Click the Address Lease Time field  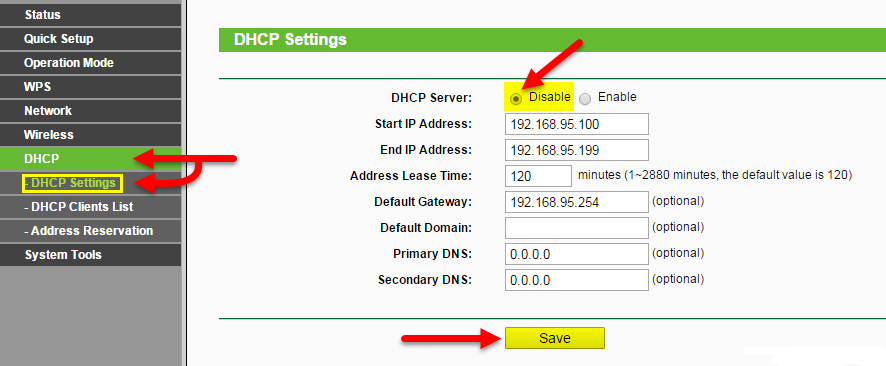[538, 176]
